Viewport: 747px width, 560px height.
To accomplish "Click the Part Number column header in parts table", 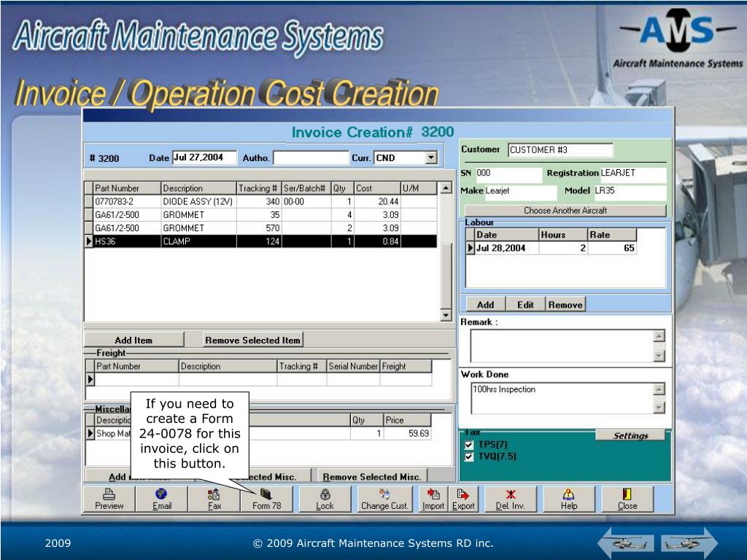I will click(x=127, y=189).
